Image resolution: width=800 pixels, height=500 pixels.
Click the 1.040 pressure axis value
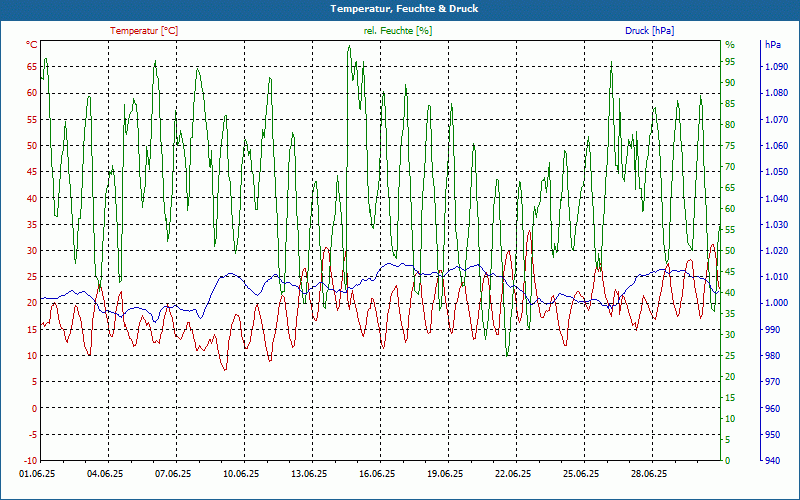[776, 198]
